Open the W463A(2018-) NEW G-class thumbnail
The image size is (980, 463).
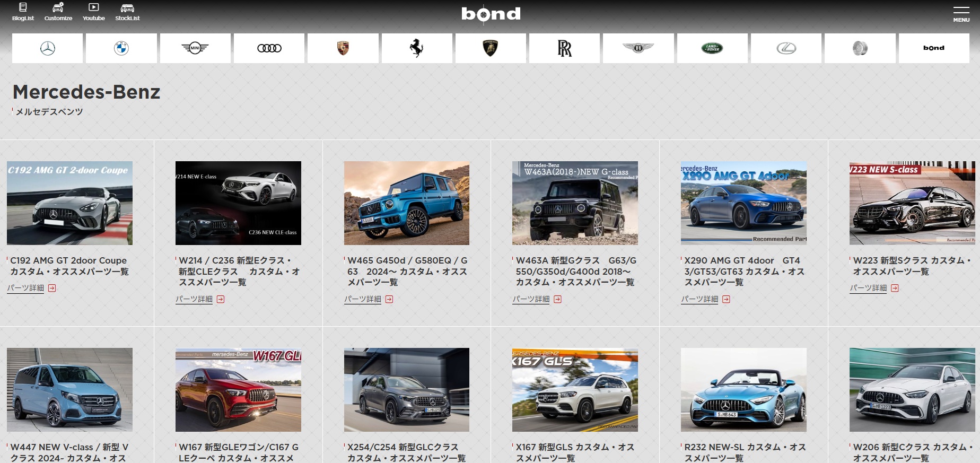(x=575, y=203)
